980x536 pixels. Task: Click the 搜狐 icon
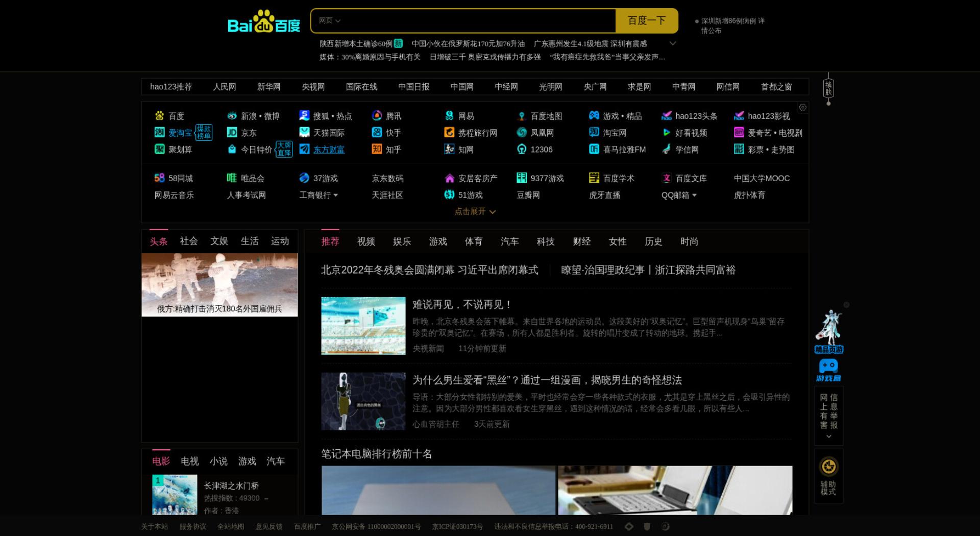coord(304,116)
